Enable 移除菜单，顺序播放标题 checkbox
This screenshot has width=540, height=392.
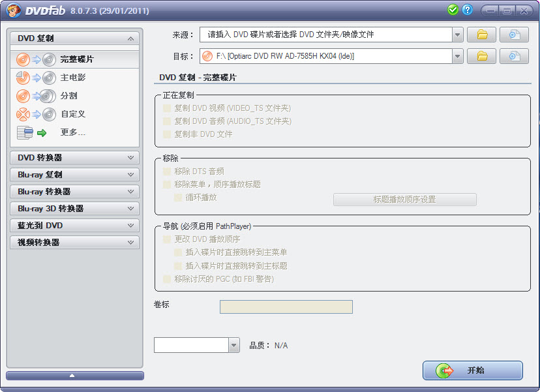167,185
